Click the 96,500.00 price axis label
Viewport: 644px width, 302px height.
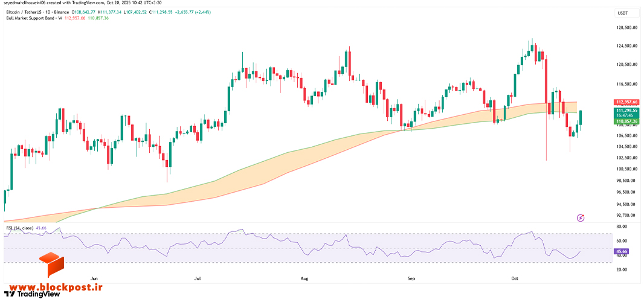pos(625,192)
